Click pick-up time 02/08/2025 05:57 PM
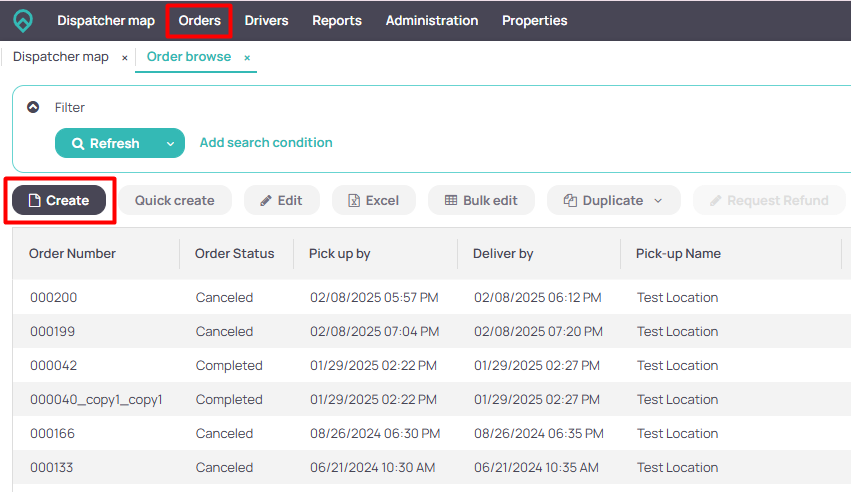The image size is (851, 492). coord(374,297)
